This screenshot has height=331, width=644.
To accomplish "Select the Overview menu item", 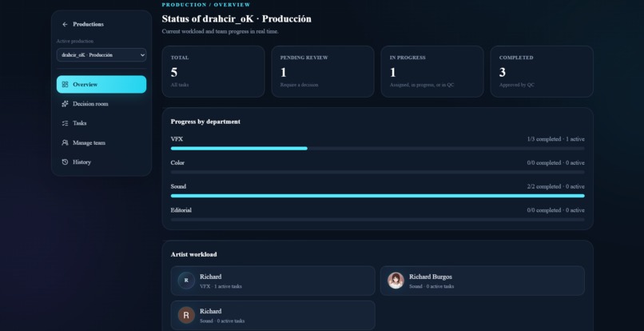I will pos(101,84).
